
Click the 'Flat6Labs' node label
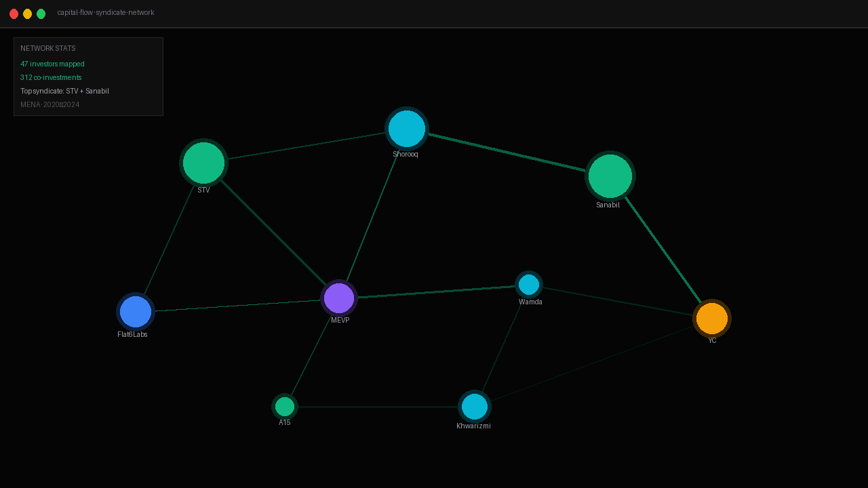point(132,335)
